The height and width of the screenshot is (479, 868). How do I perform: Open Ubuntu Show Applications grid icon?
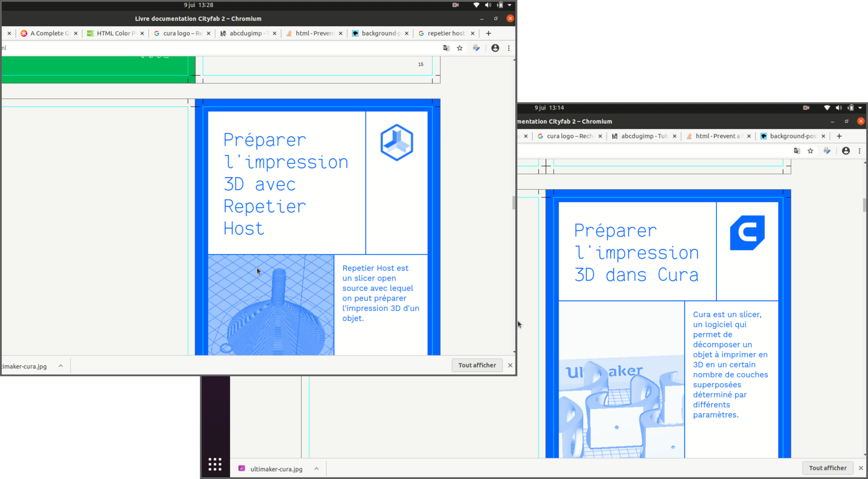(x=215, y=464)
